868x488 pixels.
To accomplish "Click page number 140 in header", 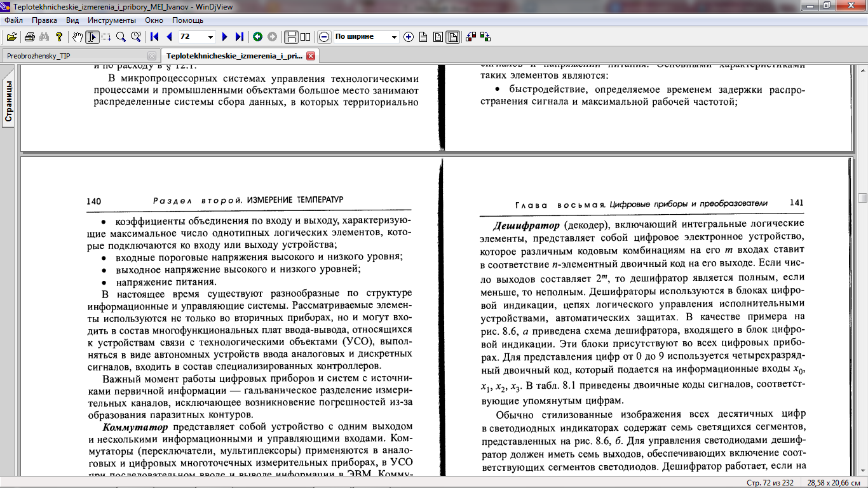I will (x=94, y=201).
